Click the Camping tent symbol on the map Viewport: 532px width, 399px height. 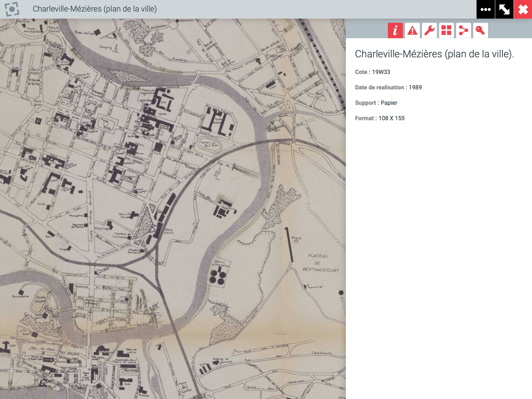point(116,48)
